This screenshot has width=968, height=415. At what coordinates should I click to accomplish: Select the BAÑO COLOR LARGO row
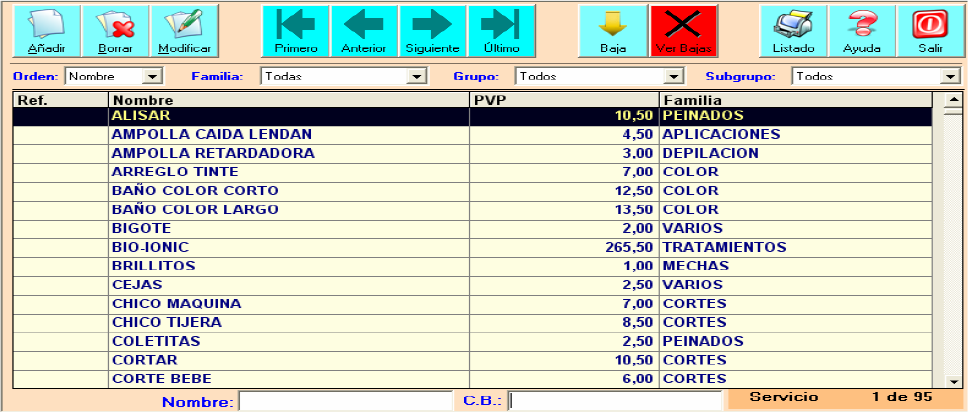[472, 209]
